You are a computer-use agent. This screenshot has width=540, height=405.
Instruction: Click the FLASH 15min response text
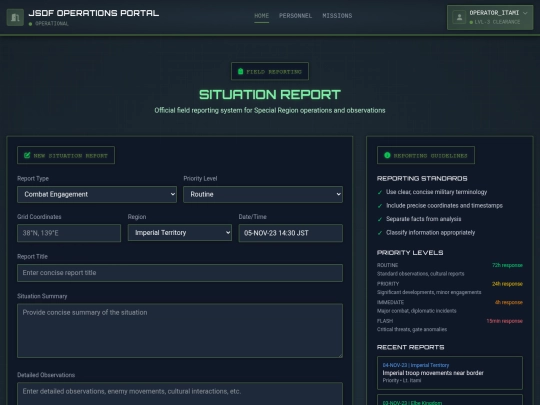tap(505, 321)
